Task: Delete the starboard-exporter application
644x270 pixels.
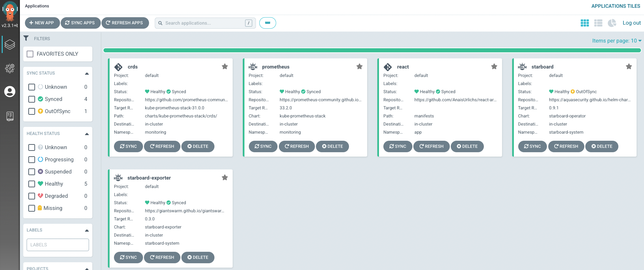Action: [x=198, y=258]
